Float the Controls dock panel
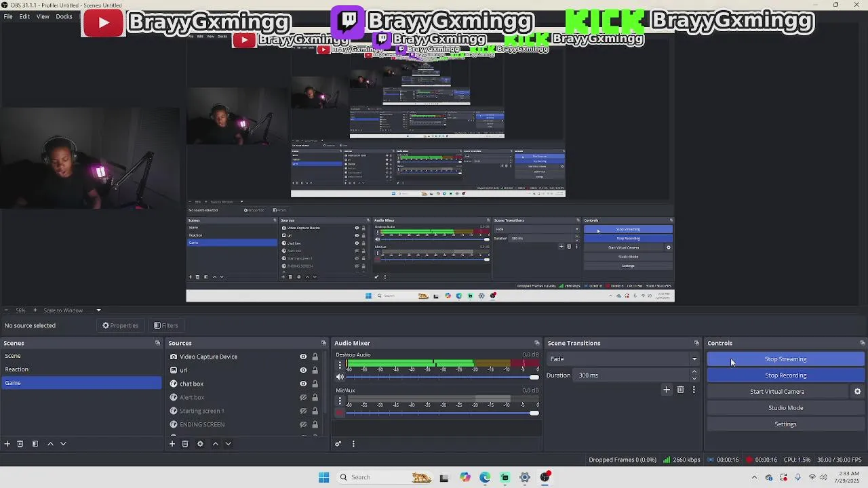 (x=862, y=343)
